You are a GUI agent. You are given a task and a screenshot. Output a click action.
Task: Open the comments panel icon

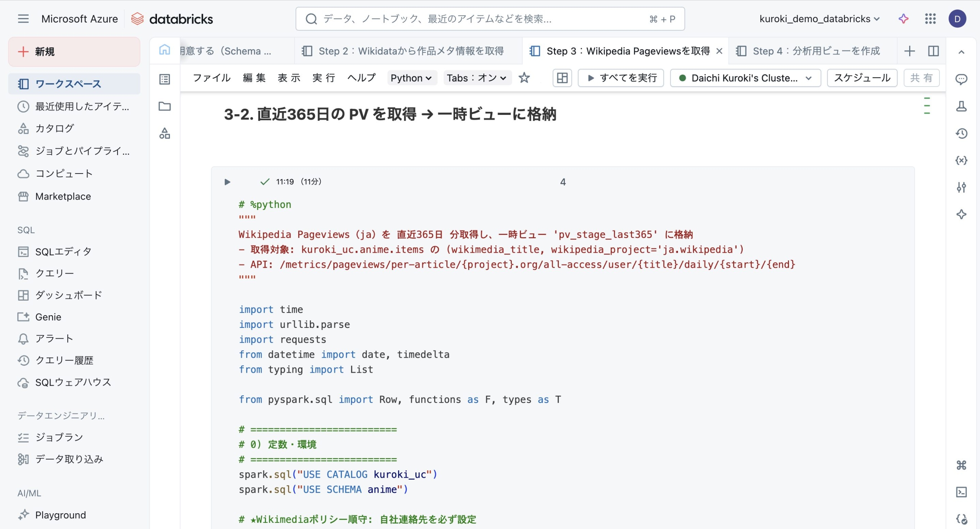pyautogui.click(x=961, y=79)
